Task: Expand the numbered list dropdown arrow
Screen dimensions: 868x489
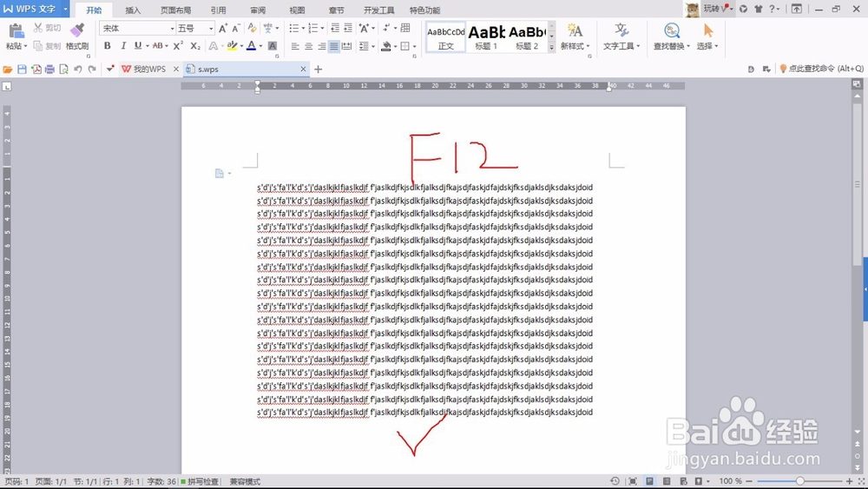Action: tap(322, 29)
